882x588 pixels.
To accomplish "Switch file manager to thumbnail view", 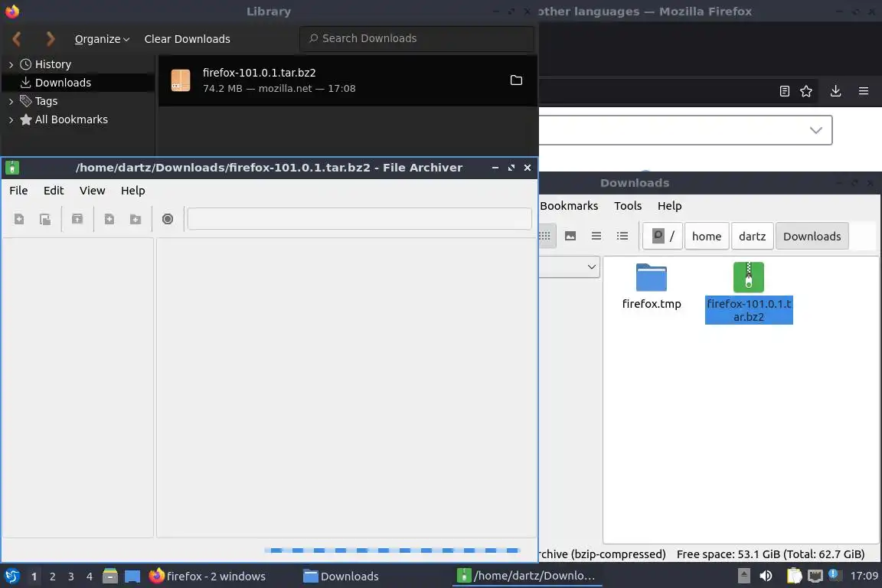I will tap(570, 236).
